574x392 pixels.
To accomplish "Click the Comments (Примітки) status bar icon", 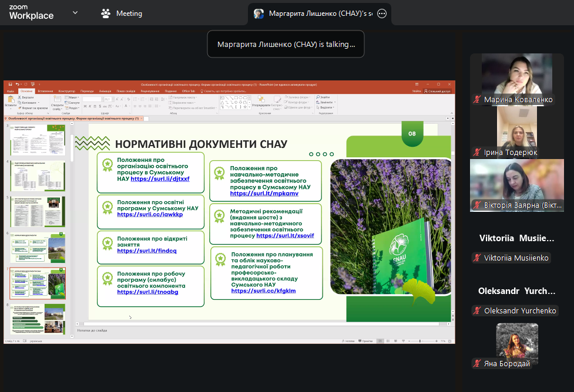I will (x=366, y=341).
